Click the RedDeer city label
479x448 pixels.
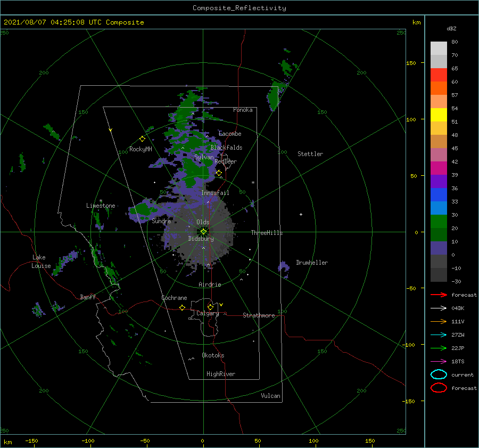226,161
